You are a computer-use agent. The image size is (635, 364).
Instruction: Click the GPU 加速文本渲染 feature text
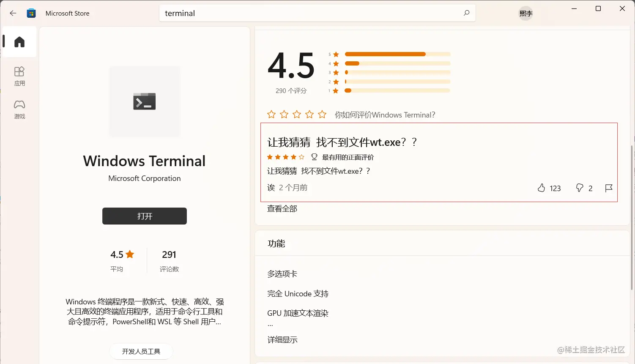pos(298,313)
